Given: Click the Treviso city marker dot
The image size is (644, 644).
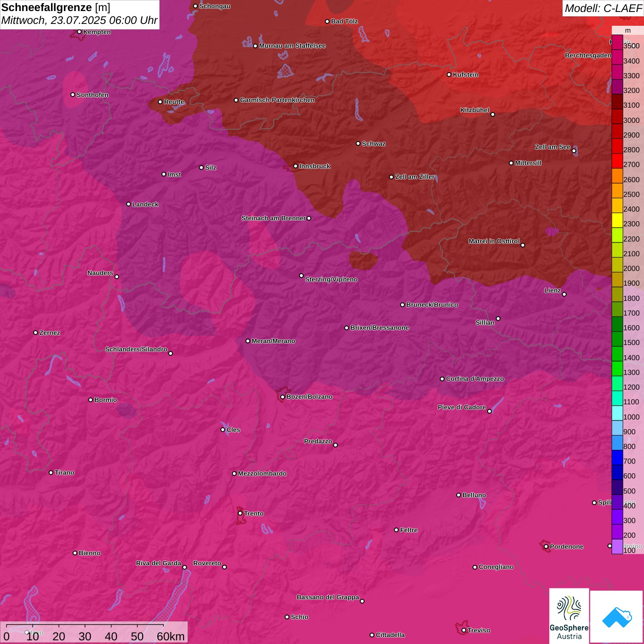Looking at the screenshot, I should pyautogui.click(x=464, y=630).
